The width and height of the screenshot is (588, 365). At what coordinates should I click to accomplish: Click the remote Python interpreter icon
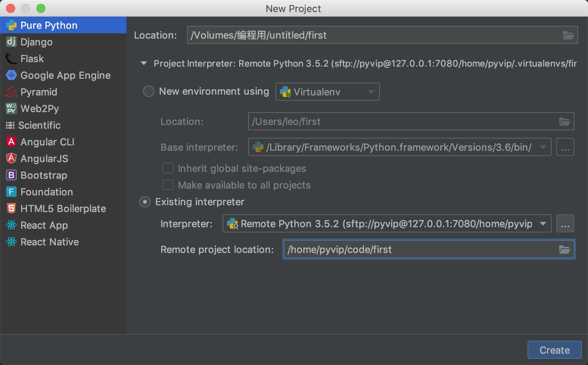click(233, 224)
